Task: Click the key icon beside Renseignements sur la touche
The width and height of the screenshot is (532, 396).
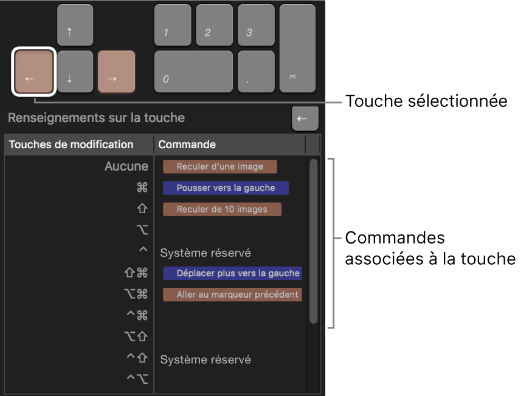Action: point(305,118)
